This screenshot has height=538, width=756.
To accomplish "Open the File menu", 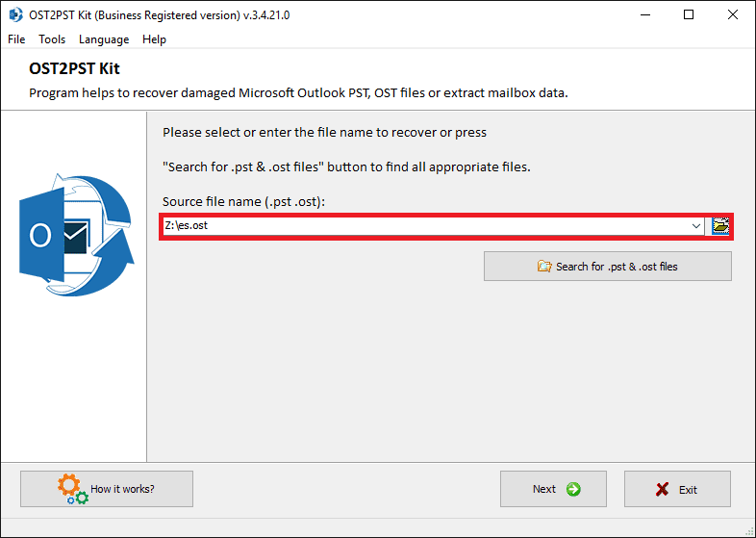I will [x=16, y=39].
